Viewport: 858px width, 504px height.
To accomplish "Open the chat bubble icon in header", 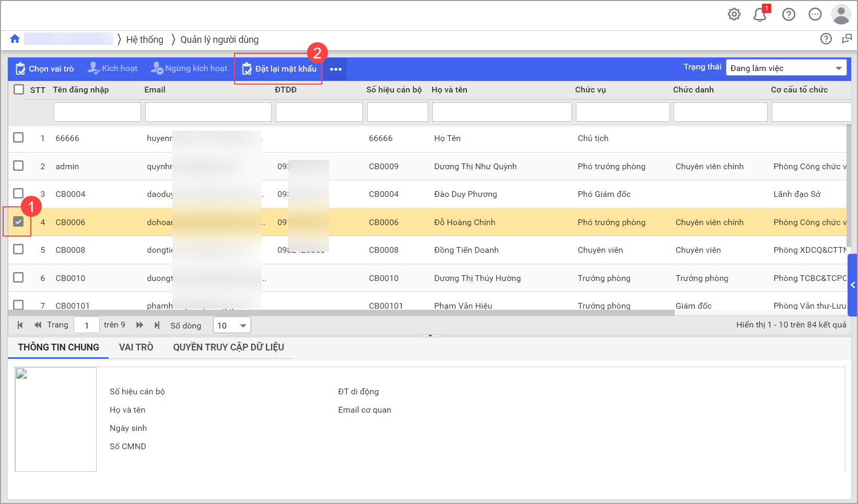I will pos(815,15).
